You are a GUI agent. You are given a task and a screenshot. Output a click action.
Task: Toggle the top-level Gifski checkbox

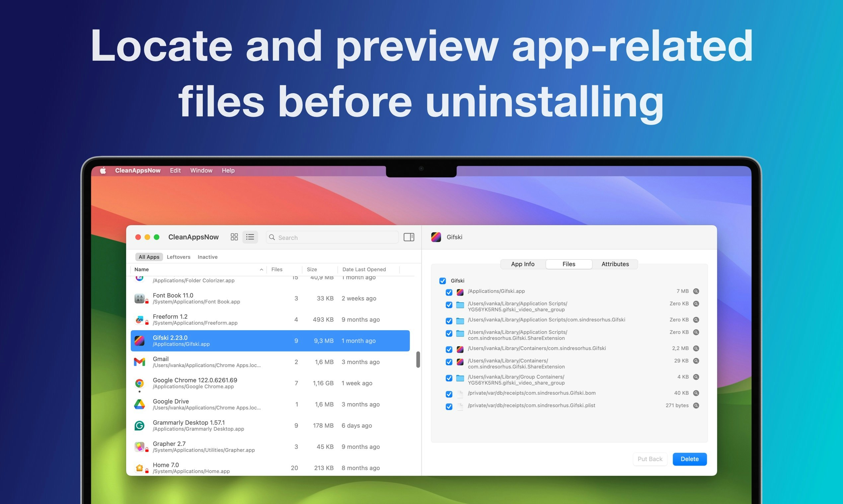pos(443,281)
